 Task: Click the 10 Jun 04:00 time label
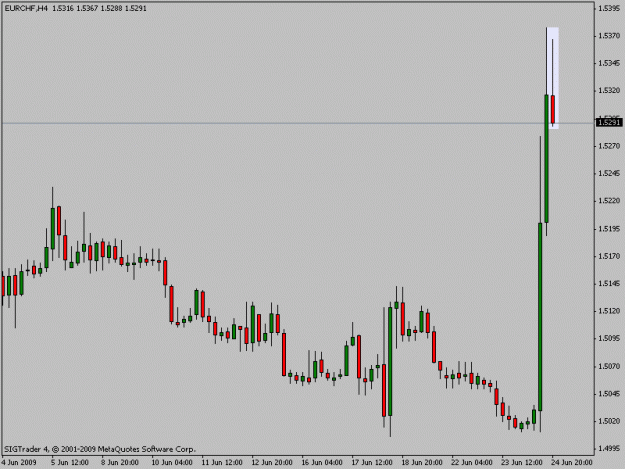point(172,462)
